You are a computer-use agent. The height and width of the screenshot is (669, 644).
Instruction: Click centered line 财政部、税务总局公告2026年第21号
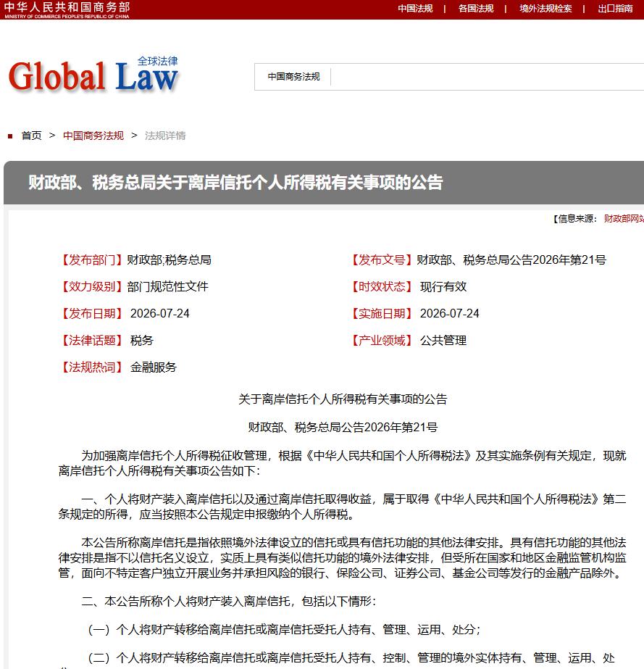pos(343,428)
